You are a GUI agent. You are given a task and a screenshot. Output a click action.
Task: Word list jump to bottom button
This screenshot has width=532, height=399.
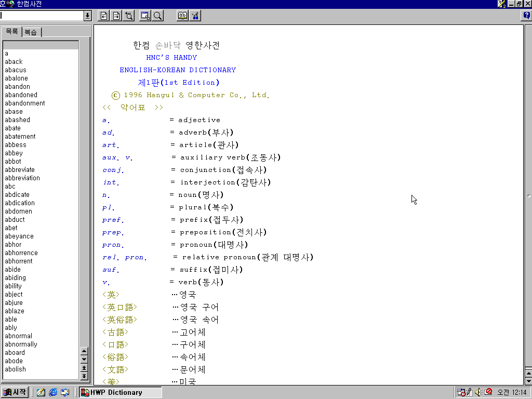coord(84,376)
